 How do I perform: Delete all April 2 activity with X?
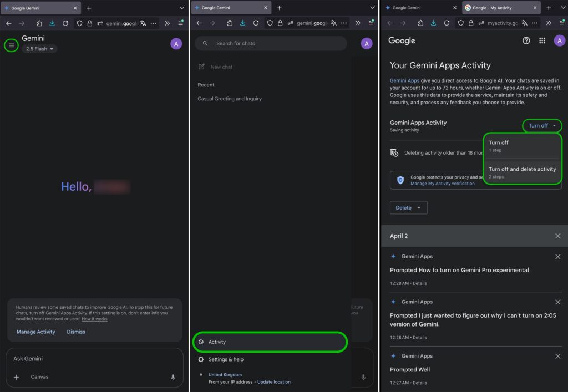click(x=557, y=236)
